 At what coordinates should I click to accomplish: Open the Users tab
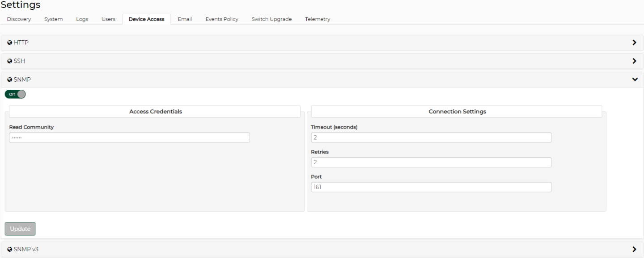coord(108,19)
